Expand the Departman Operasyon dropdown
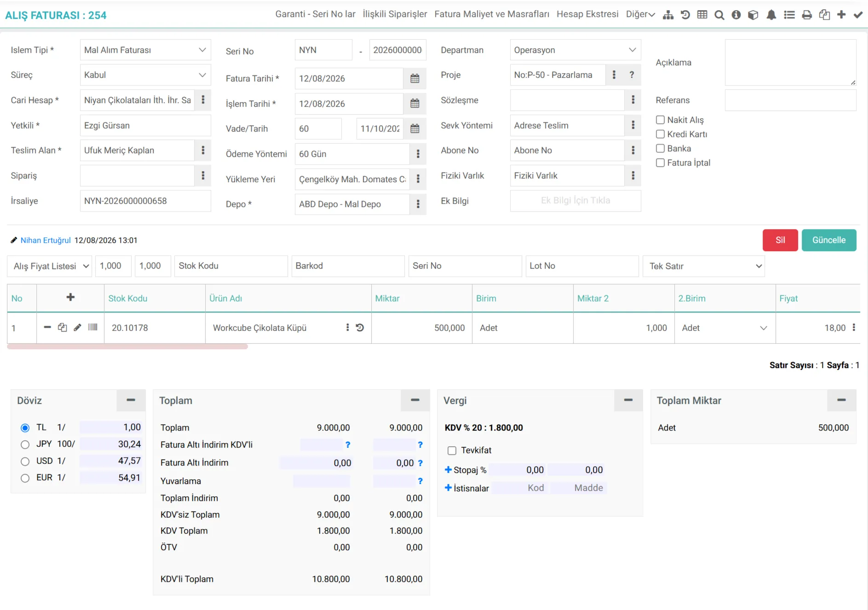The height and width of the screenshot is (610, 868). click(x=575, y=50)
